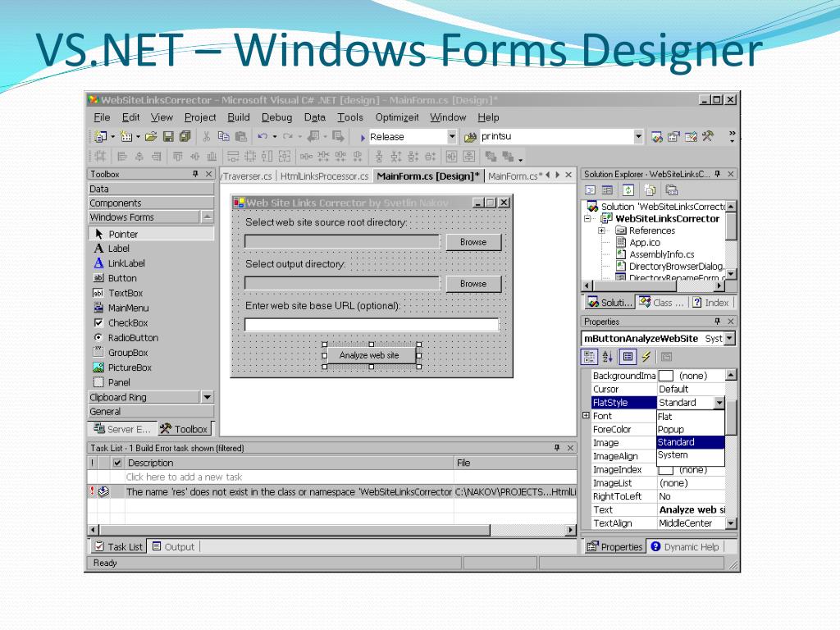Switch to the Dynamic Help tab

pyautogui.click(x=686, y=547)
